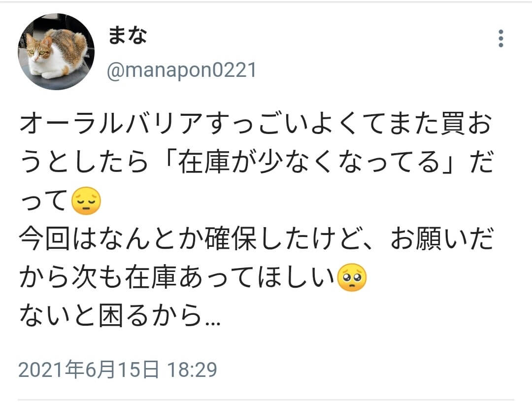The height and width of the screenshot is (404, 532).
Task: Click the word 確保 in the tweet
Action: [x=231, y=238]
